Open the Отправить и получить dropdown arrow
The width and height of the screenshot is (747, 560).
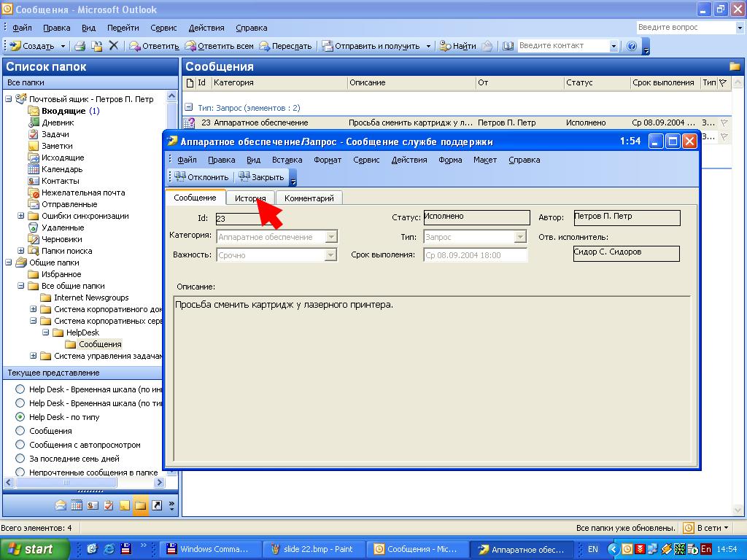pyautogui.click(x=428, y=46)
